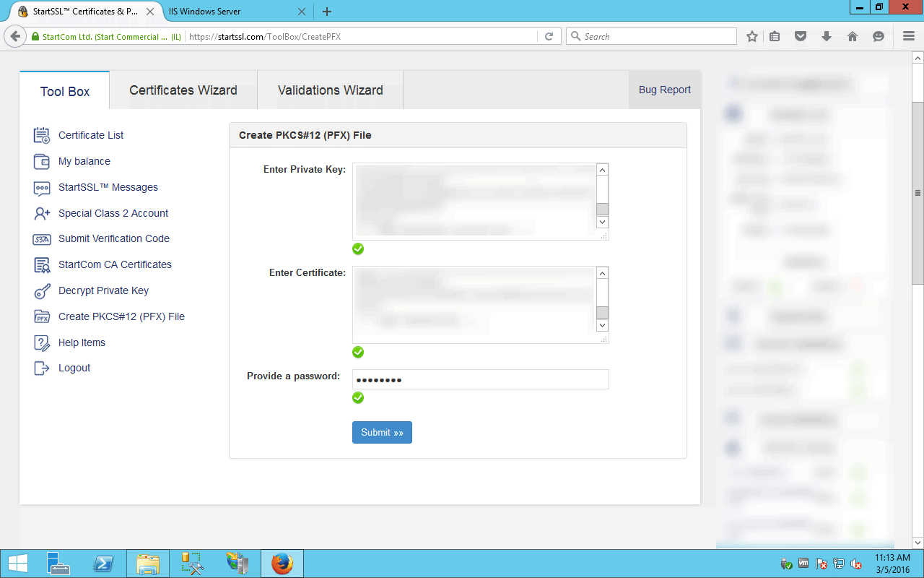Click the PFX file icon in sidebar
The height and width of the screenshot is (578, 924).
[x=41, y=316]
